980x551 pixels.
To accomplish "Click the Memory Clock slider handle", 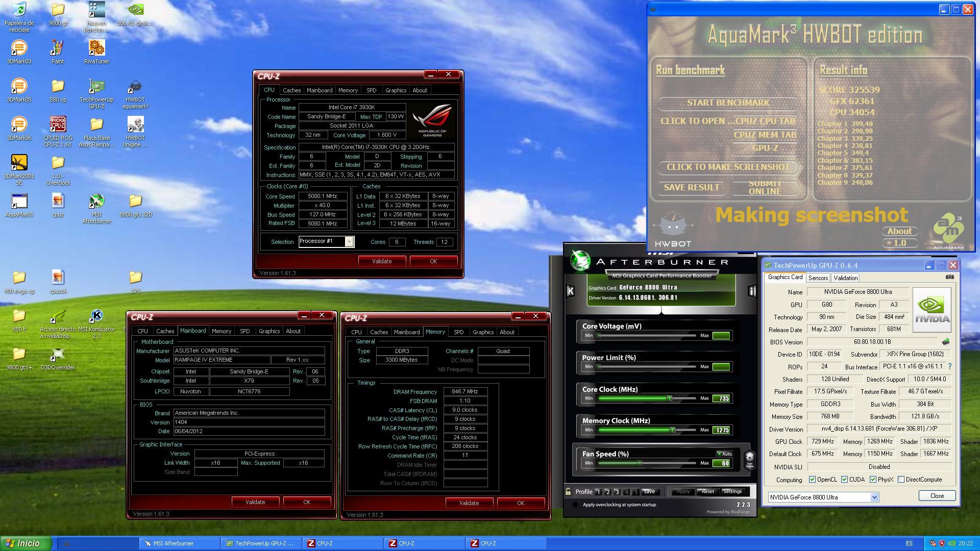I will coord(672,430).
